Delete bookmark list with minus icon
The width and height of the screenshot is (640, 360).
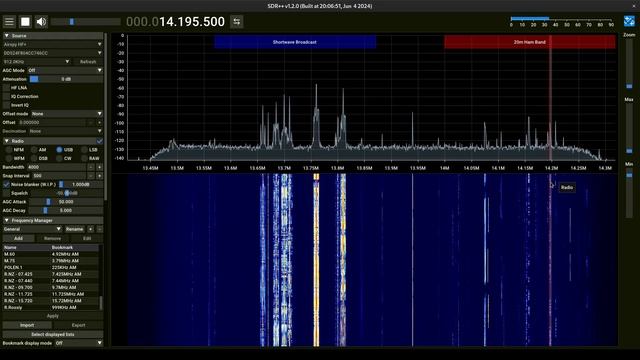[x=99, y=229]
